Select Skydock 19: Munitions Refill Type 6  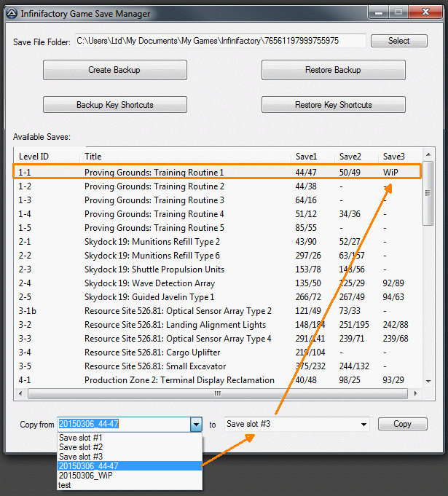tap(217, 255)
